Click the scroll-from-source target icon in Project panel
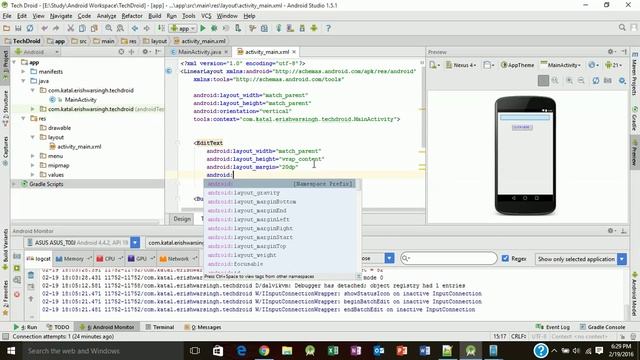 coord(121,52)
